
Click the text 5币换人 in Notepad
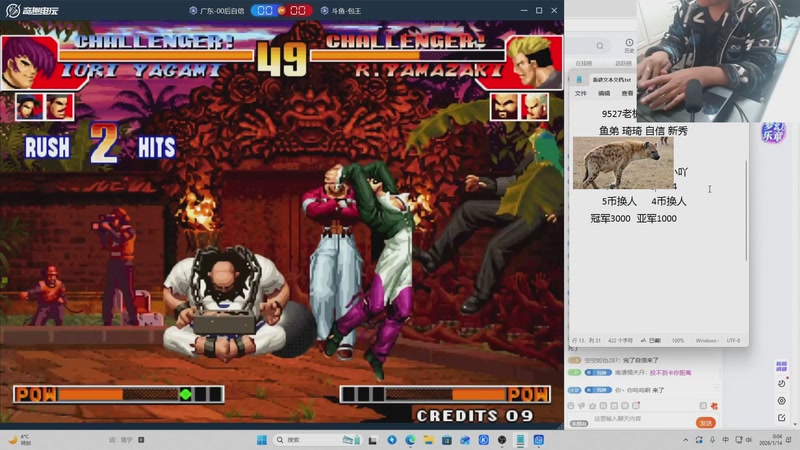click(619, 202)
